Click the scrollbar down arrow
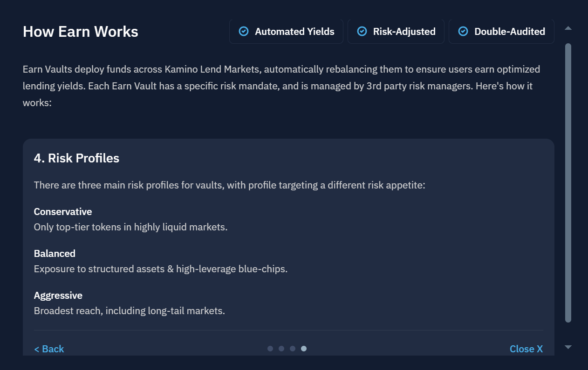This screenshot has height=370, width=588. click(x=568, y=347)
